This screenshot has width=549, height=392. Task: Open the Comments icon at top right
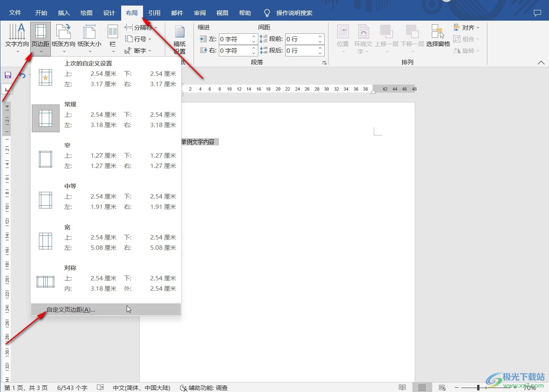pyautogui.click(x=537, y=13)
